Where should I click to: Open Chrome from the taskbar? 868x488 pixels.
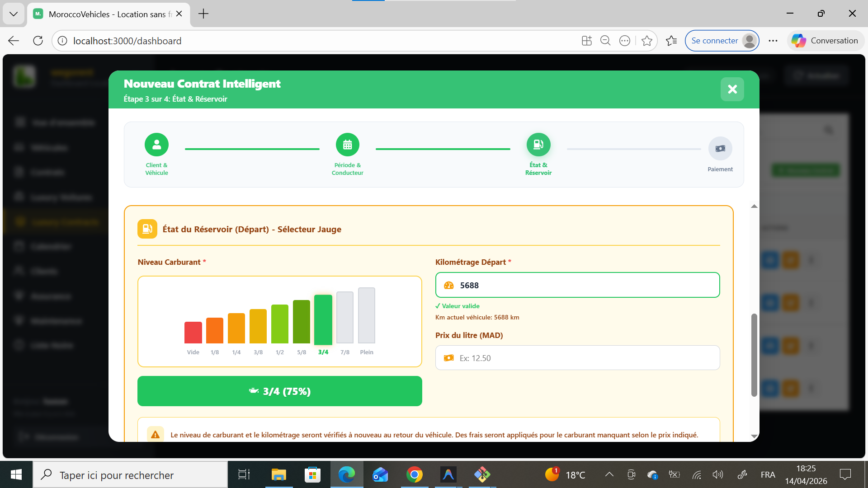coord(414,474)
